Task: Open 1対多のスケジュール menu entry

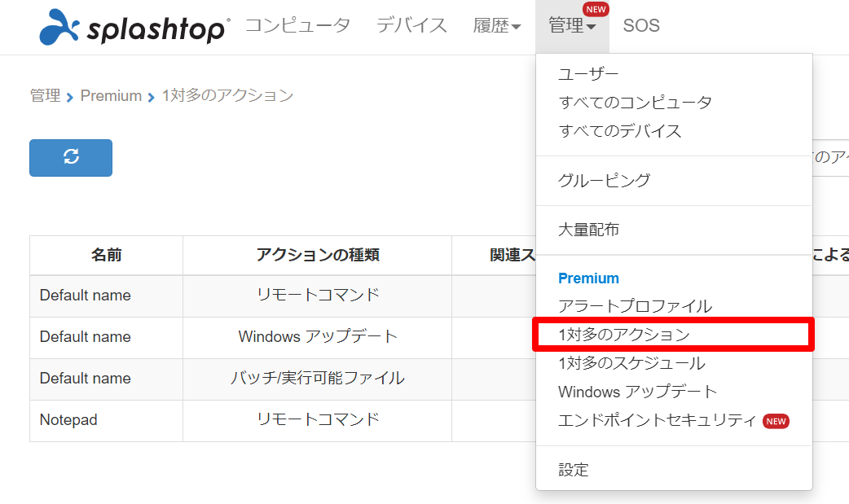Action: point(632,363)
